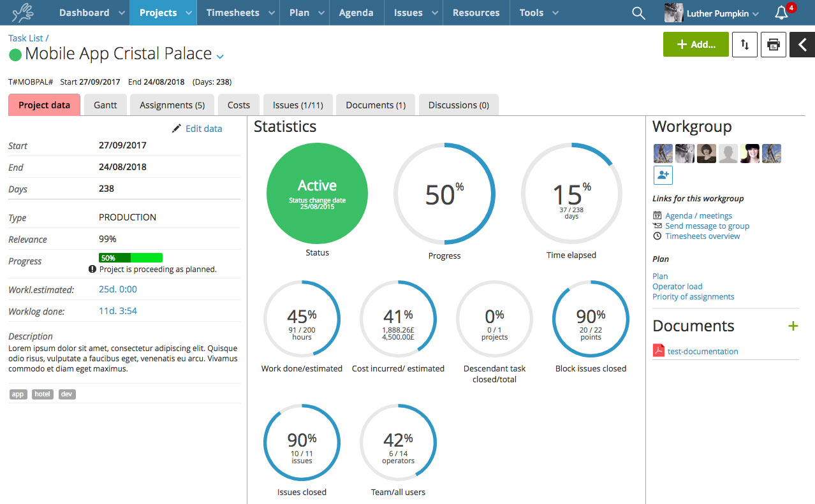Expand the Projects menu dropdown arrow
This screenshot has height=504, width=815.
(x=188, y=13)
